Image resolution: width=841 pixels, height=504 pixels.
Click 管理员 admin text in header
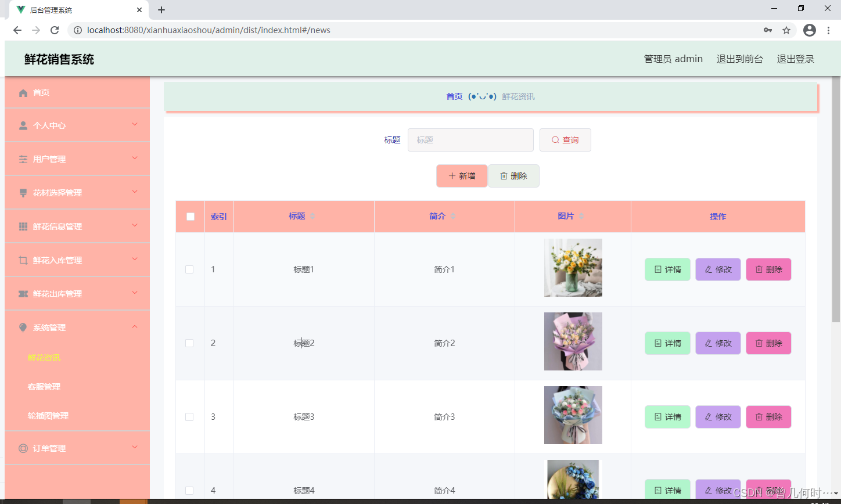pos(673,59)
